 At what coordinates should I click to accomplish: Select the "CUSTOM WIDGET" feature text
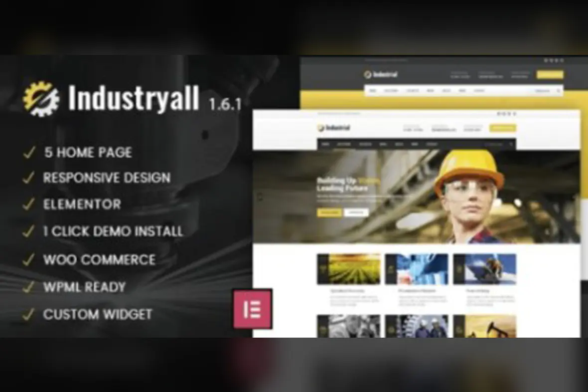click(x=98, y=314)
